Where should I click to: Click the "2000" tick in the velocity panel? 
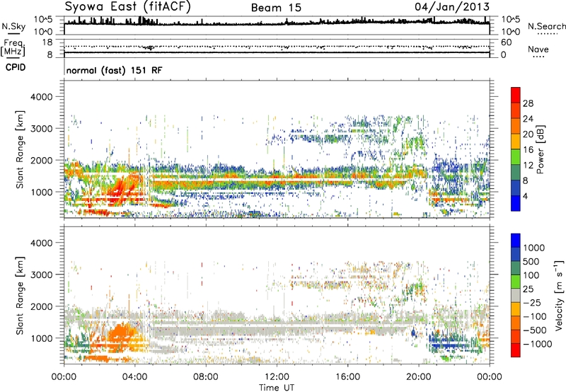pyautogui.click(x=41, y=306)
